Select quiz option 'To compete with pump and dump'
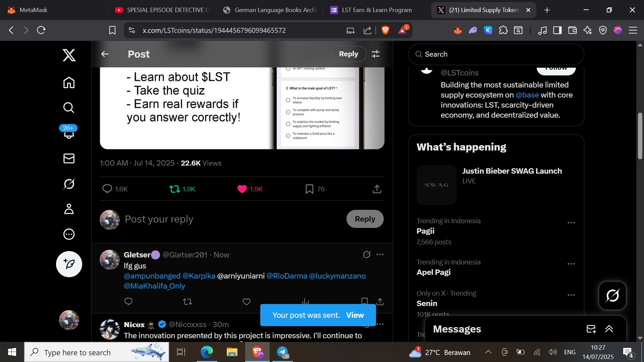644x362 pixels. (x=288, y=112)
